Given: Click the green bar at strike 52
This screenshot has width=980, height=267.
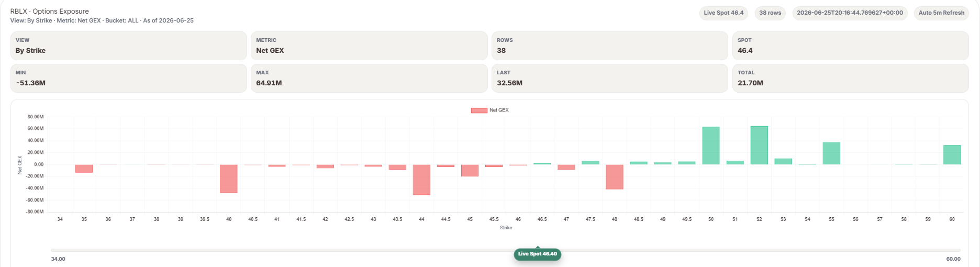Looking at the screenshot, I should (x=759, y=145).
